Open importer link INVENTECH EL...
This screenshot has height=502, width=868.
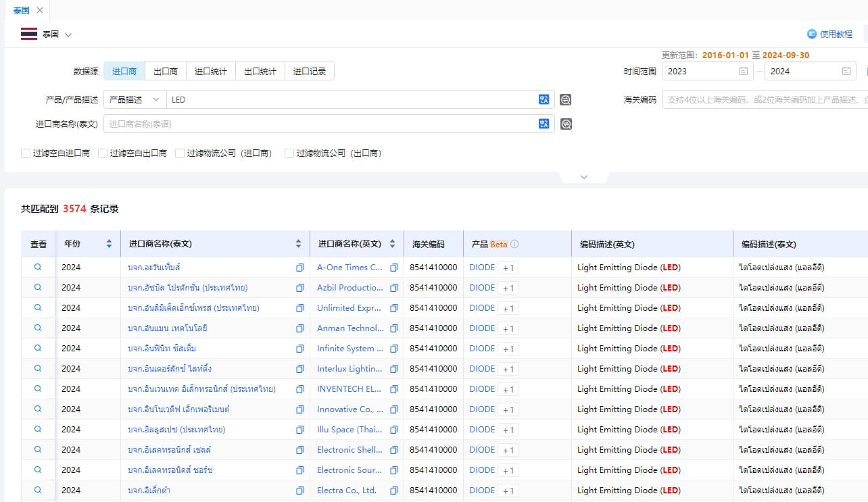[349, 388]
